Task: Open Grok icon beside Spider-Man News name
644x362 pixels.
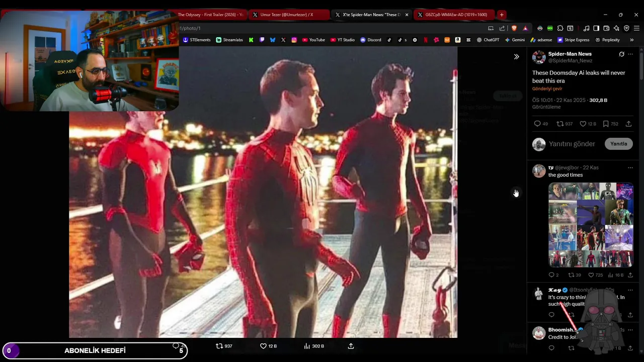Action: coord(621,54)
